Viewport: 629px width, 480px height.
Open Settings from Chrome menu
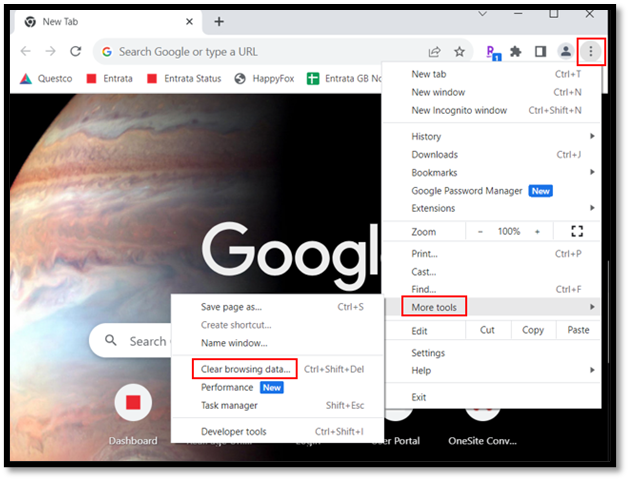(491, 353)
